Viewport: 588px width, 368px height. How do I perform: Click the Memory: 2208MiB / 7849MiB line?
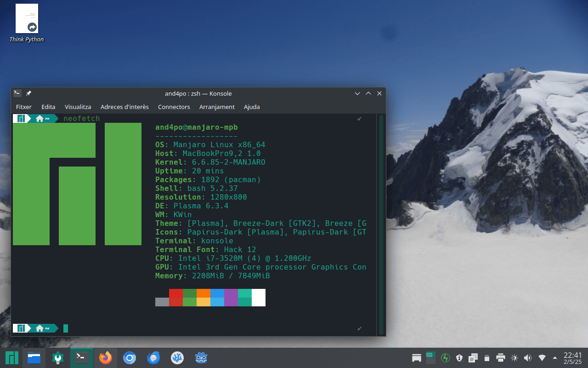point(213,276)
